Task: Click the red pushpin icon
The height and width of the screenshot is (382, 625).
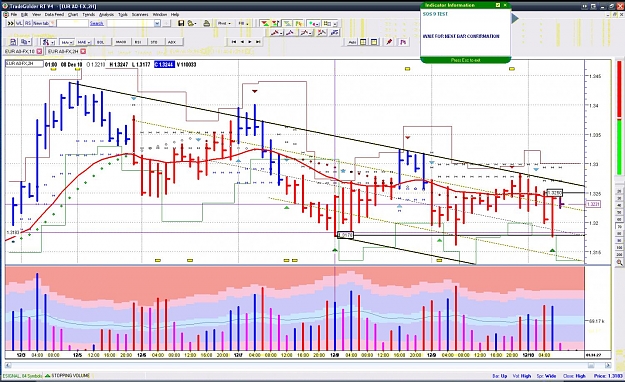Action: coord(389,42)
